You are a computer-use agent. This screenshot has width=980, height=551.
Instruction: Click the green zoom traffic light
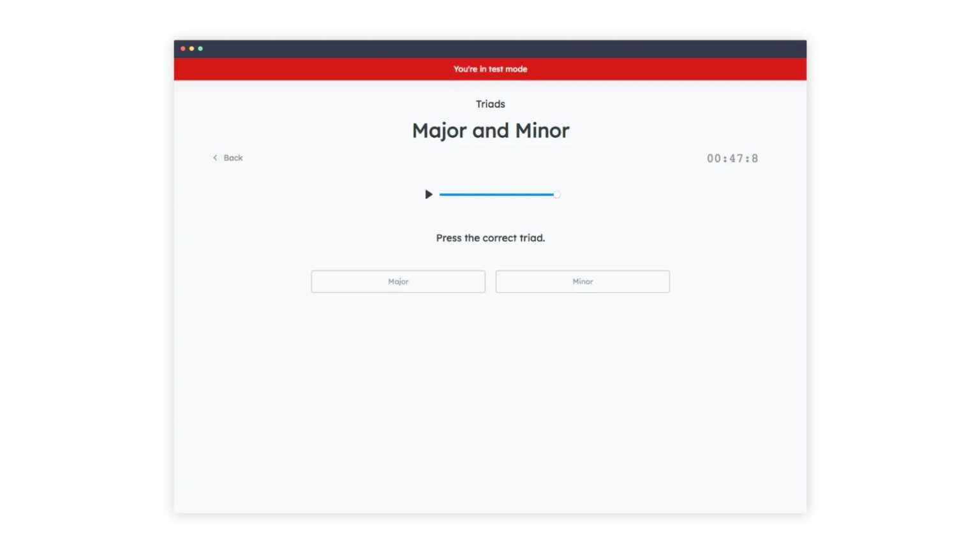point(200,48)
